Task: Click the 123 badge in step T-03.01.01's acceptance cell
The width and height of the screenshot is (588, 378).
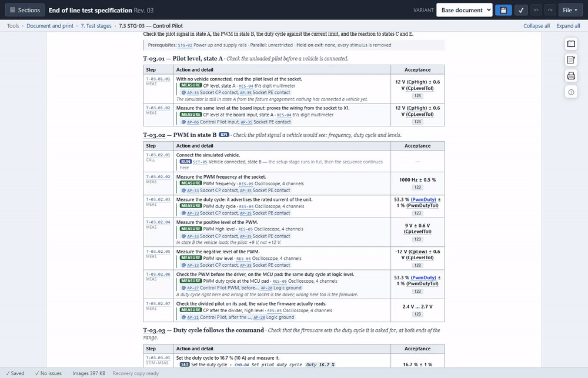Action: tap(417, 96)
